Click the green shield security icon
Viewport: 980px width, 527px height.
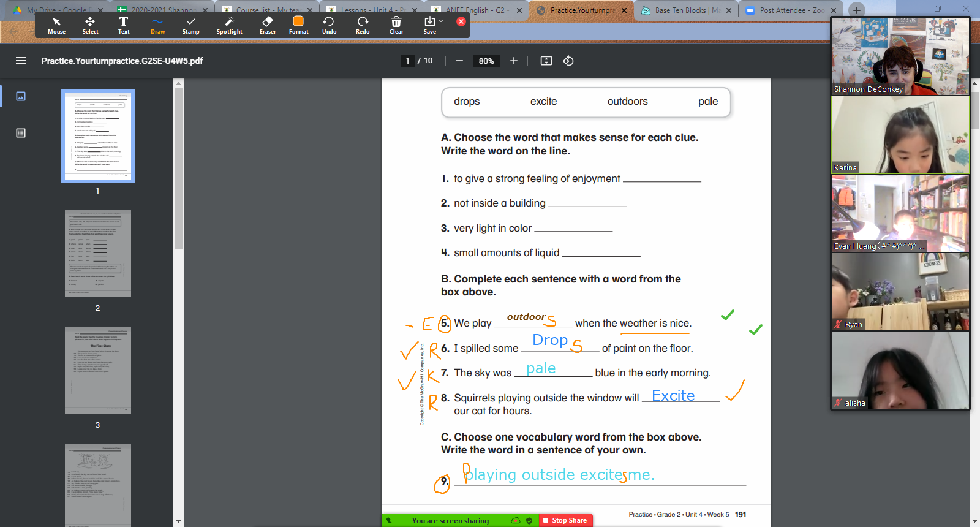pos(529,521)
